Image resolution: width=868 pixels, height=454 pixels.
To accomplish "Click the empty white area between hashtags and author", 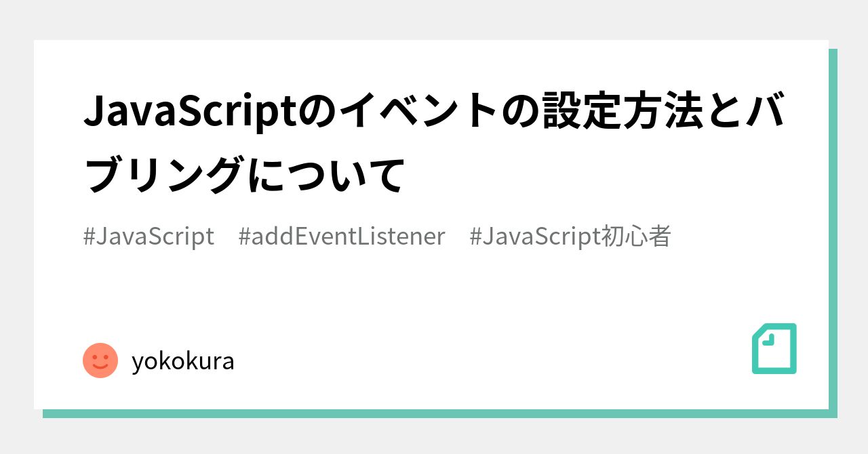I will (434, 295).
